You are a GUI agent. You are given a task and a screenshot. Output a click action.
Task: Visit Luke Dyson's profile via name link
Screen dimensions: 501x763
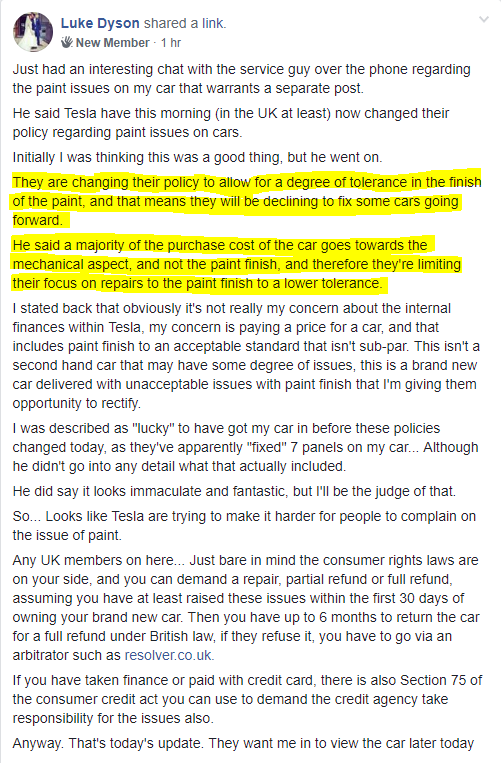[x=100, y=23]
